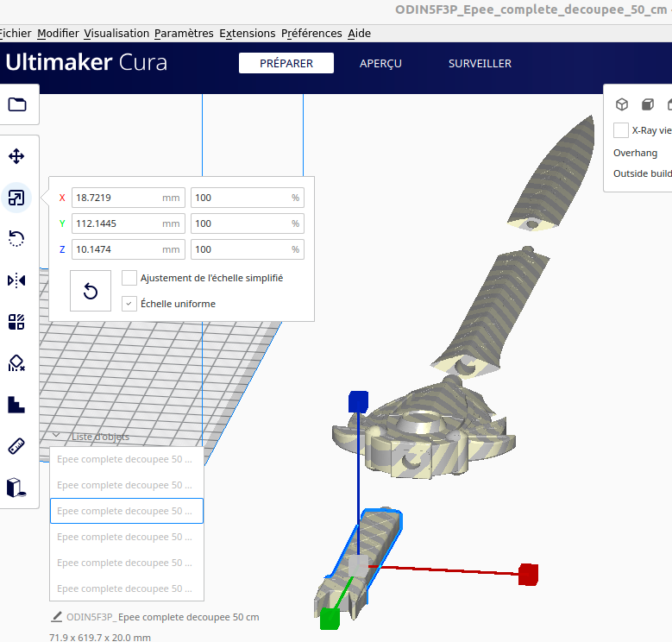
Task: Open the Paramètres menu
Action: point(184,33)
